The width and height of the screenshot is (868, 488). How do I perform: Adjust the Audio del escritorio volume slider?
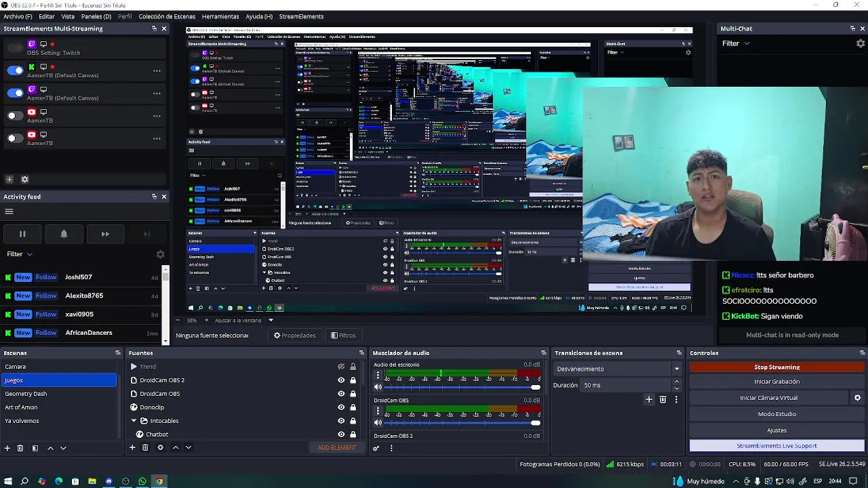(462, 387)
